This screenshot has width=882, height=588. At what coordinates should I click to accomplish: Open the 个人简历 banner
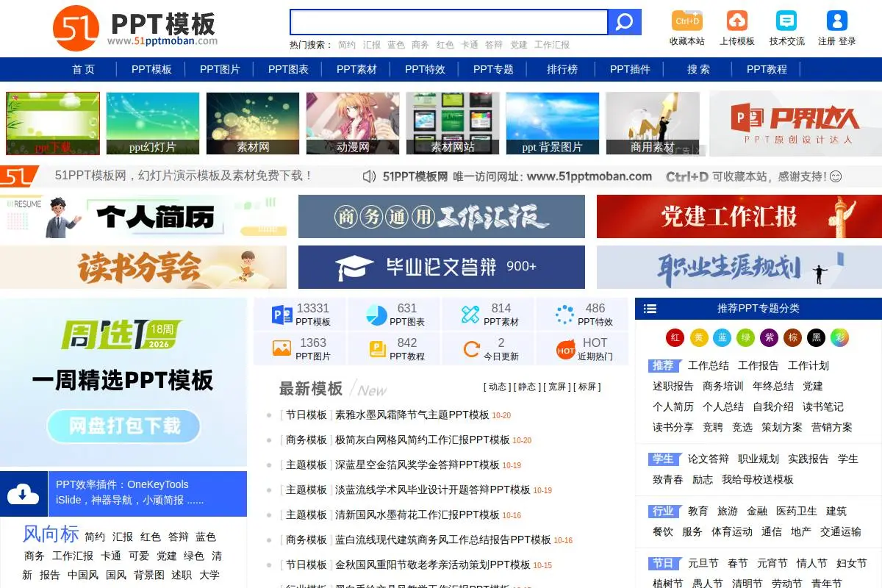143,216
